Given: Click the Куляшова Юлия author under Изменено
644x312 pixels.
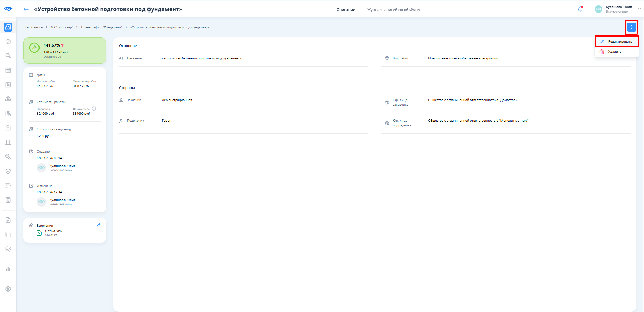Looking at the screenshot, I should point(62,200).
